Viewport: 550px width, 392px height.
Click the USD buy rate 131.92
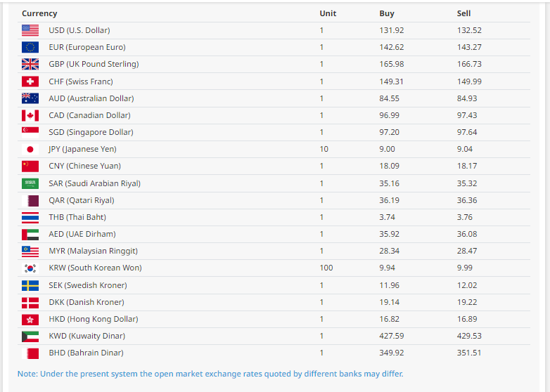(x=392, y=30)
